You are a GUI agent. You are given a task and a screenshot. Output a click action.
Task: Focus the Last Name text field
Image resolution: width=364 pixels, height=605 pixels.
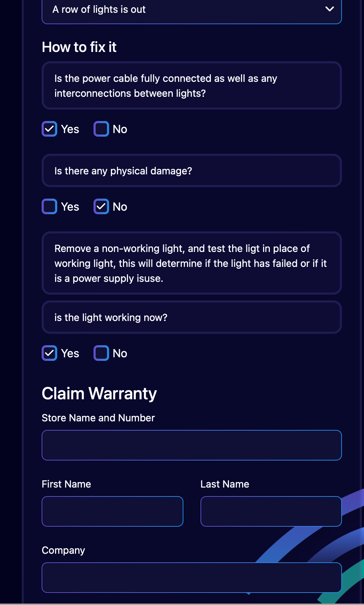(x=271, y=511)
